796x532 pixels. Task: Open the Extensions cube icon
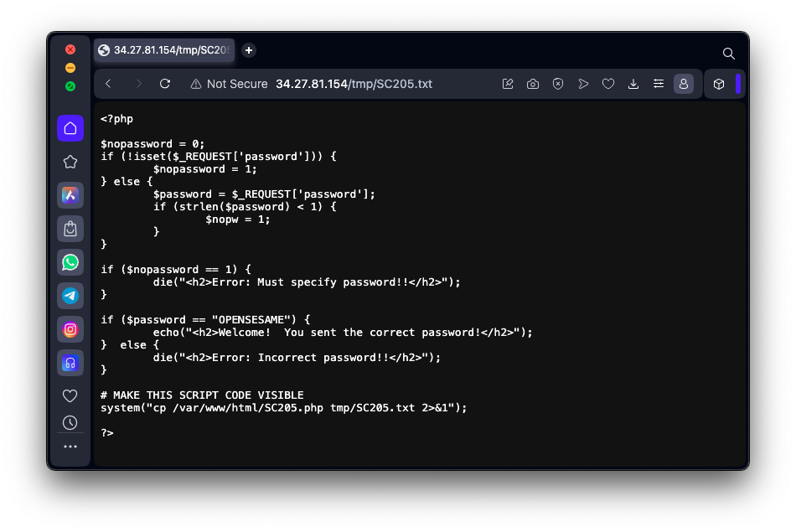(719, 84)
